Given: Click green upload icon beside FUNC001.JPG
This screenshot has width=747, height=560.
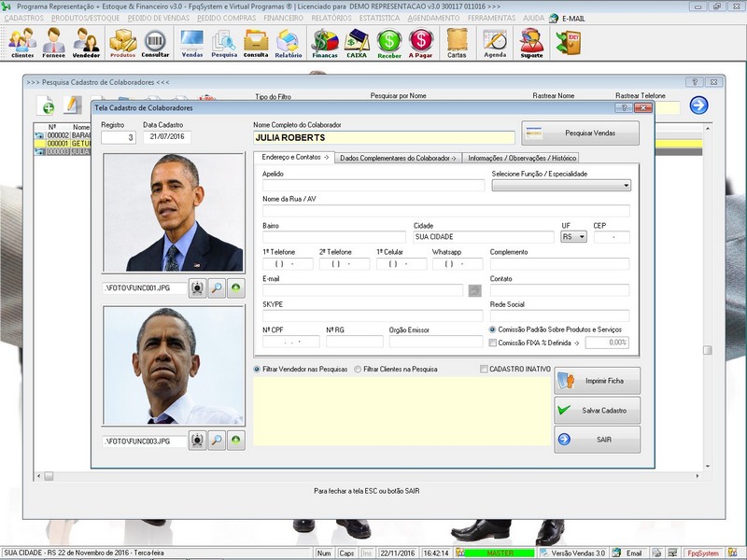Looking at the screenshot, I should click(x=236, y=288).
